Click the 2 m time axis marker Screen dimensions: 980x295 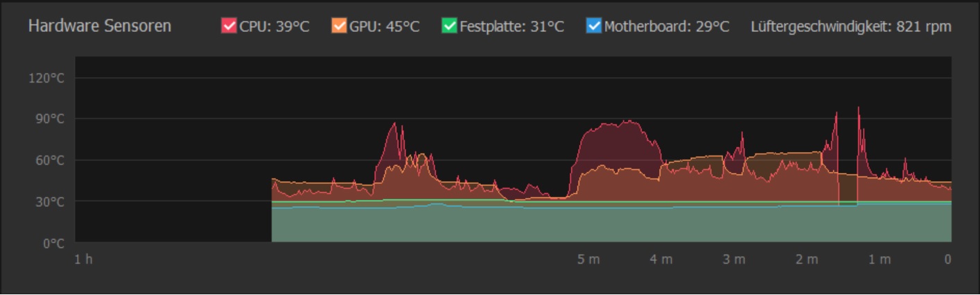click(x=807, y=260)
